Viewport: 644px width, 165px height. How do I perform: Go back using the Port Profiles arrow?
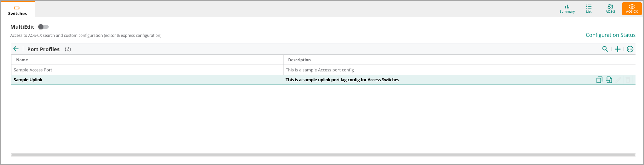16,49
